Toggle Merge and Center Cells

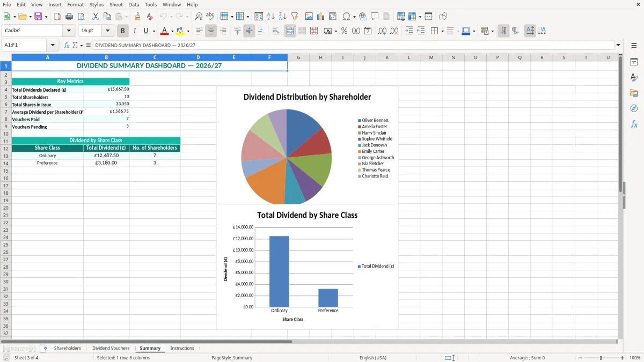pyautogui.click(x=290, y=31)
